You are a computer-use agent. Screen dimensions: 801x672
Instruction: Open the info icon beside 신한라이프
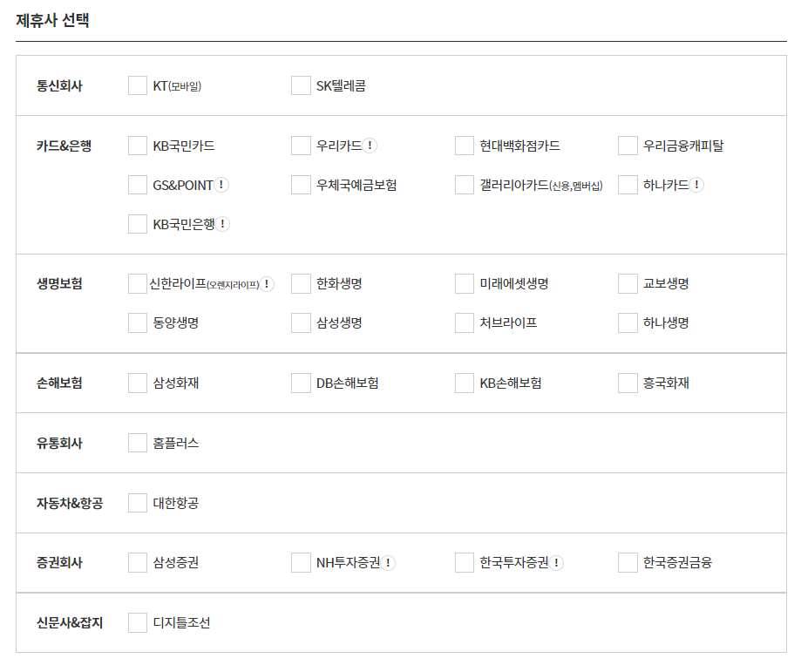click(267, 284)
